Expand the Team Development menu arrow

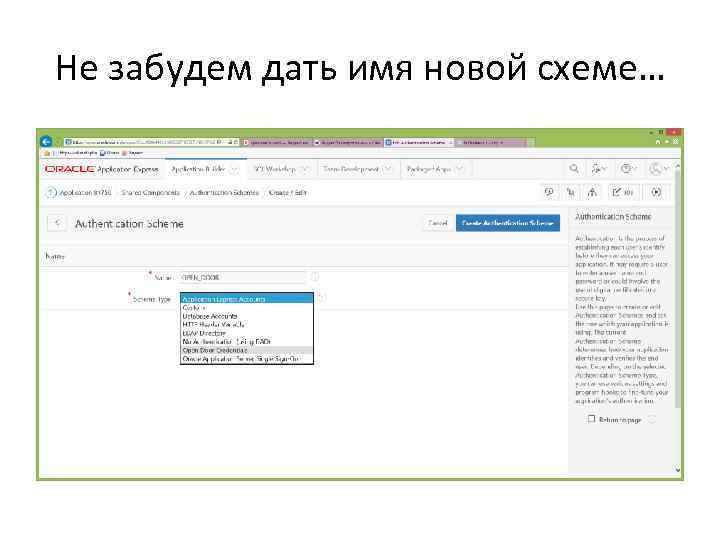tap(388, 169)
